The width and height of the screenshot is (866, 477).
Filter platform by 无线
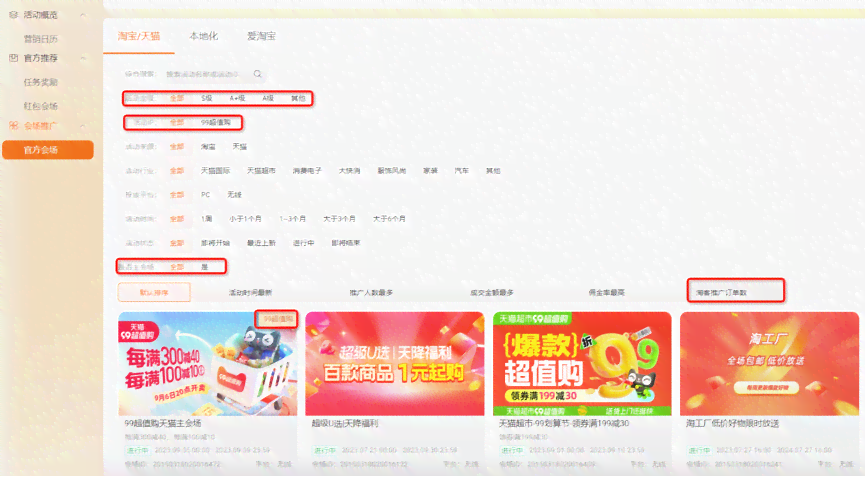pos(234,195)
